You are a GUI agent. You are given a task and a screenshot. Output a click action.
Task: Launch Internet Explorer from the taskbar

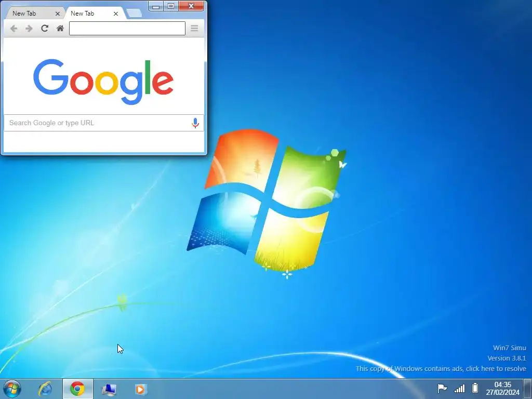pyautogui.click(x=45, y=389)
